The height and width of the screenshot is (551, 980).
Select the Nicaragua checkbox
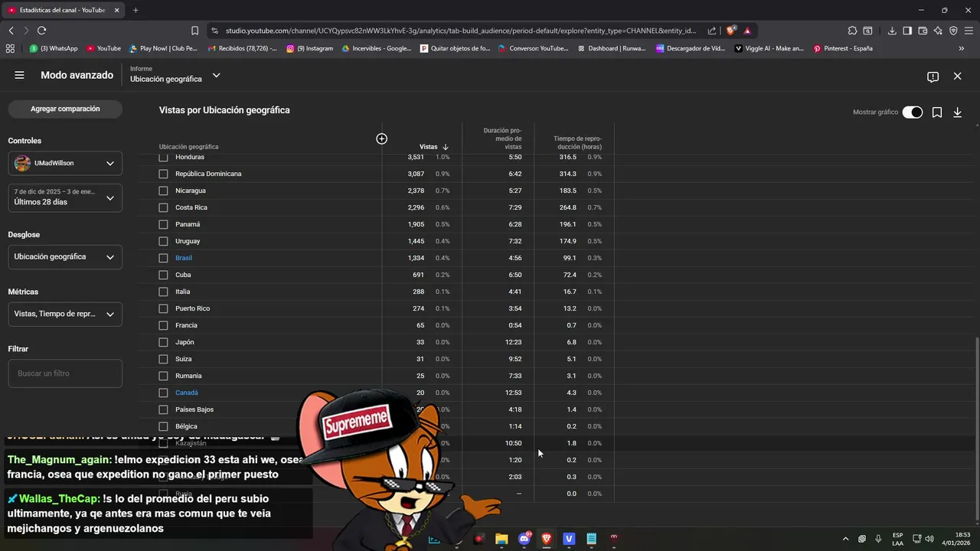tap(163, 191)
